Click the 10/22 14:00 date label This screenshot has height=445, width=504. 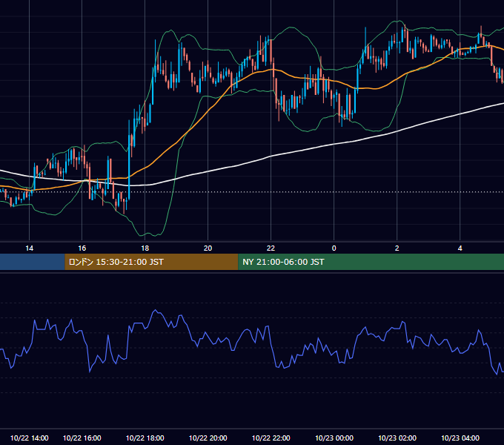[29, 438]
